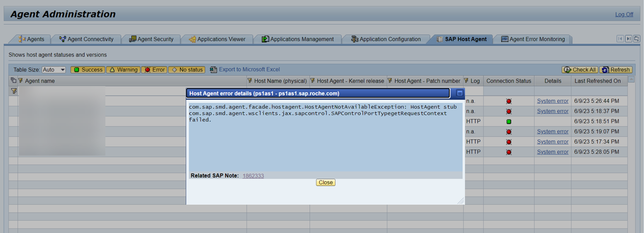
Task: Open the tab list icon
Action: click(636, 39)
